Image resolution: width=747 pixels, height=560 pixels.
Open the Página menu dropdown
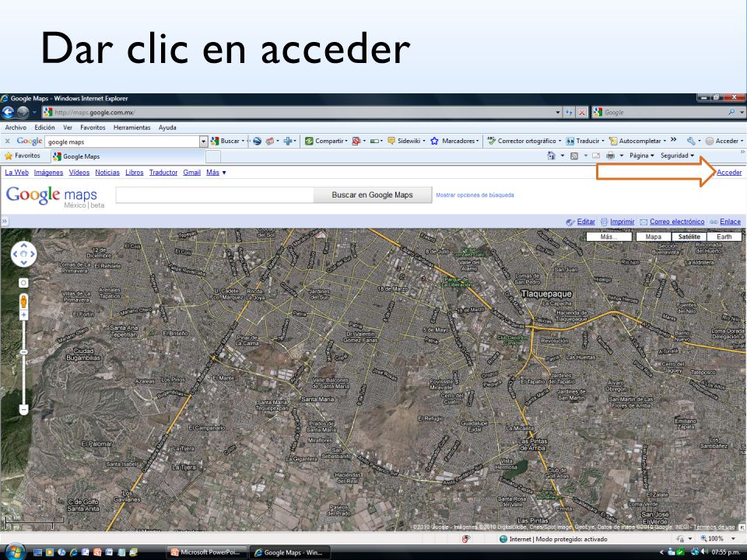641,156
